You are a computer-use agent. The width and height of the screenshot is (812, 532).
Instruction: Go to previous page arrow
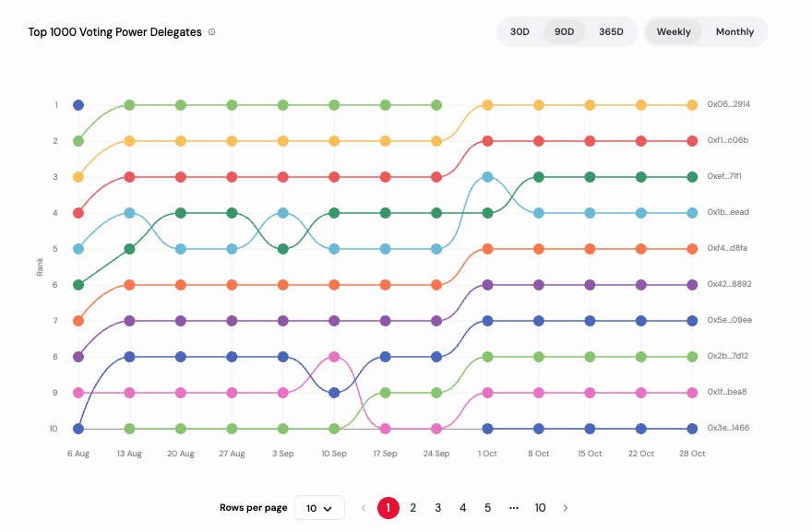tap(364, 508)
